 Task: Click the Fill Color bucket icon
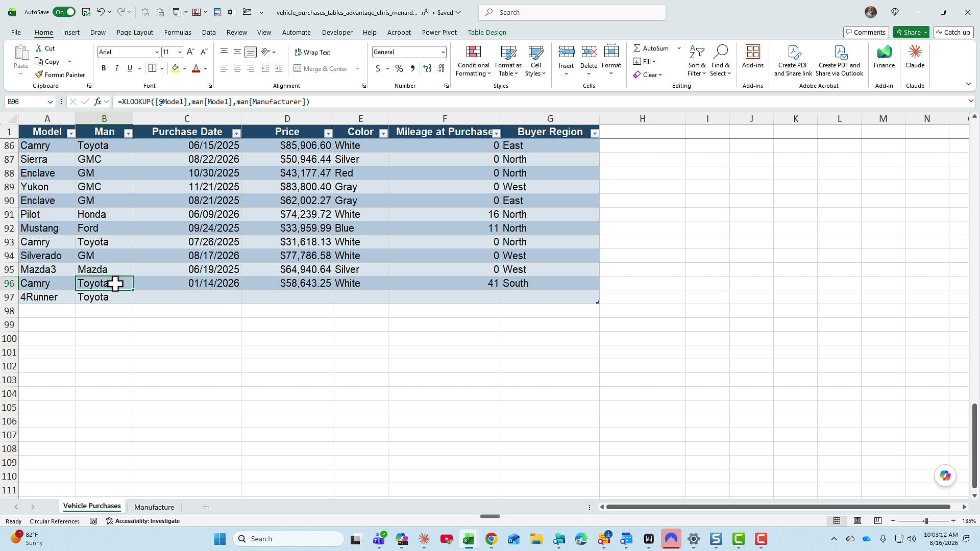tap(176, 68)
